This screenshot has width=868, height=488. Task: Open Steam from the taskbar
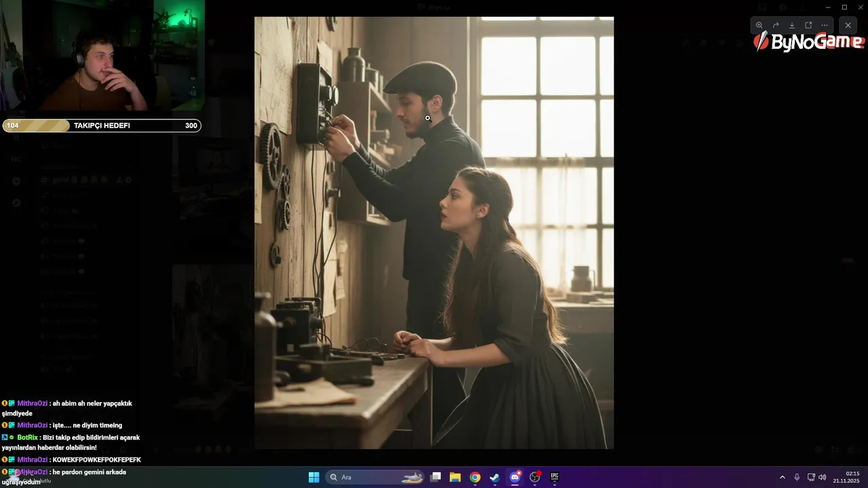pyautogui.click(x=495, y=477)
